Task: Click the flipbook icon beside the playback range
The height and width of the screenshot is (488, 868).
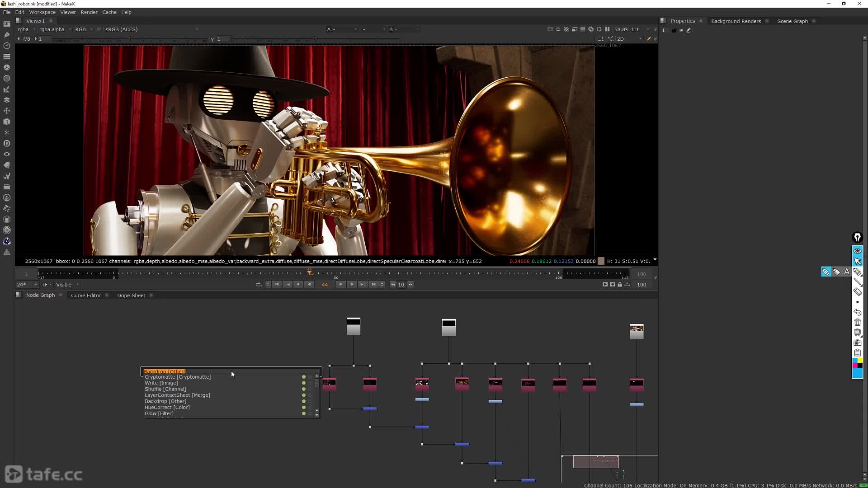Action: [x=605, y=285]
